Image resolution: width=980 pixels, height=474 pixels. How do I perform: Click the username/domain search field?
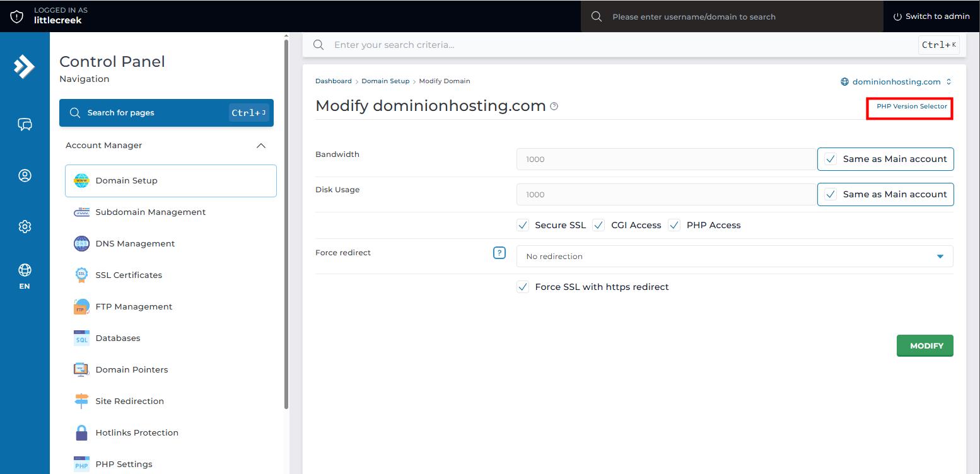(732, 16)
